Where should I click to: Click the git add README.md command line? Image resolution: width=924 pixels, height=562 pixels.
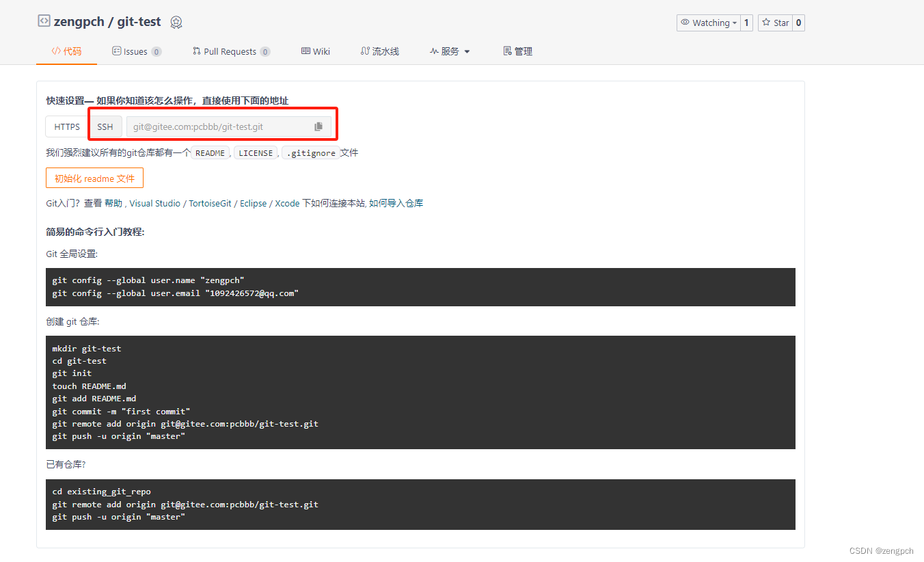pos(94,399)
